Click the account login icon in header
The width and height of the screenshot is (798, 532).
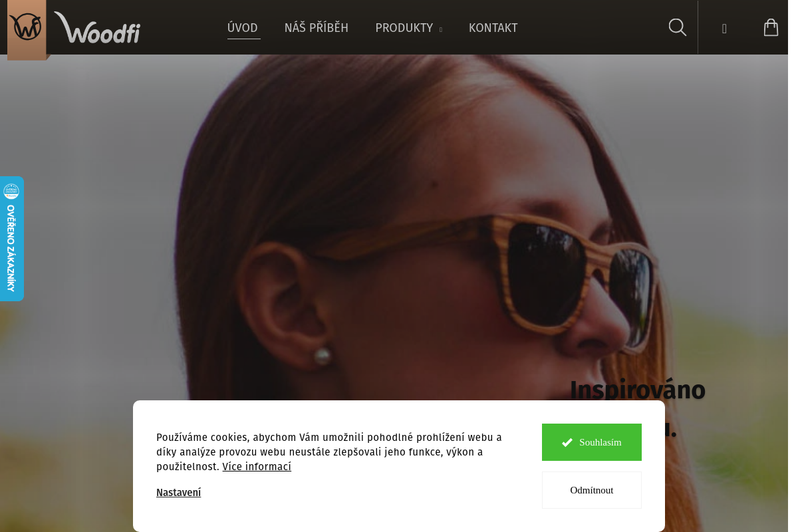(724, 29)
